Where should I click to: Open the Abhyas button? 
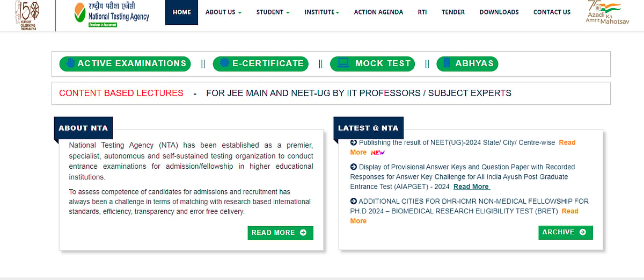coord(467,63)
